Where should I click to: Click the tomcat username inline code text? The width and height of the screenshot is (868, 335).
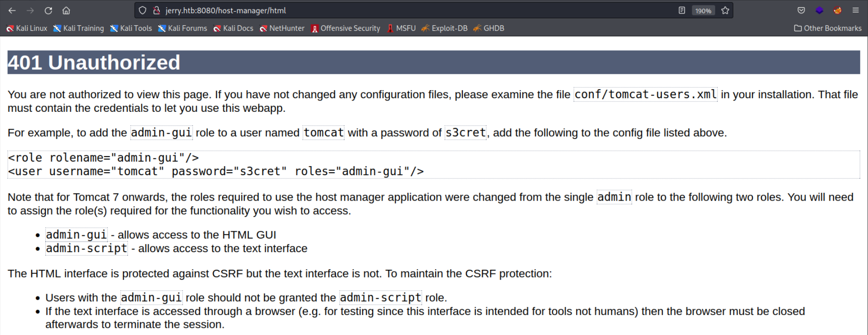tap(324, 133)
